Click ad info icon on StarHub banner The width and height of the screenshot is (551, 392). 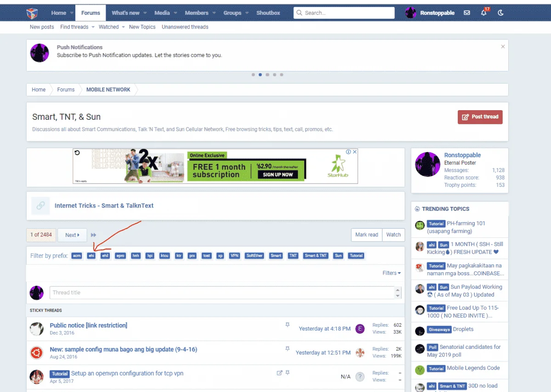click(349, 152)
